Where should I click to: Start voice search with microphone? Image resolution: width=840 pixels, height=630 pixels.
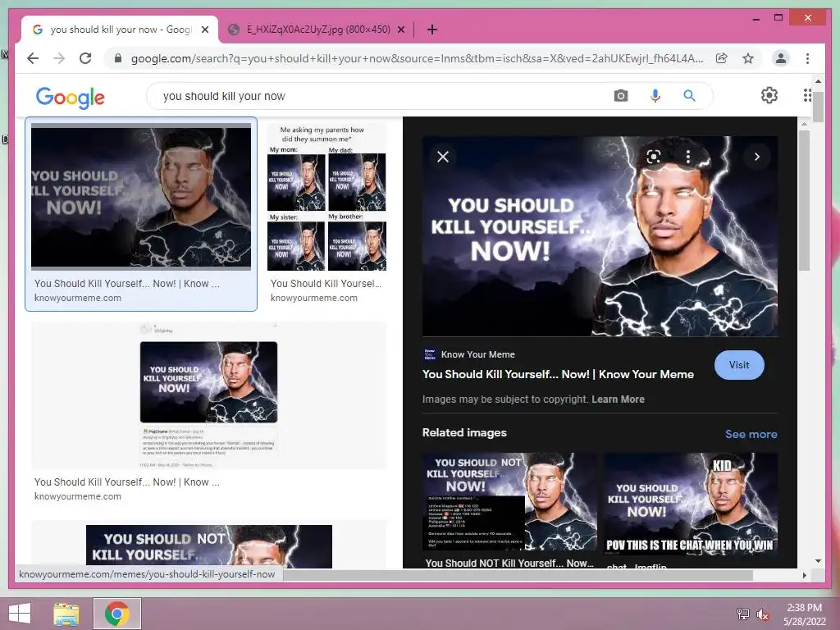(x=655, y=96)
